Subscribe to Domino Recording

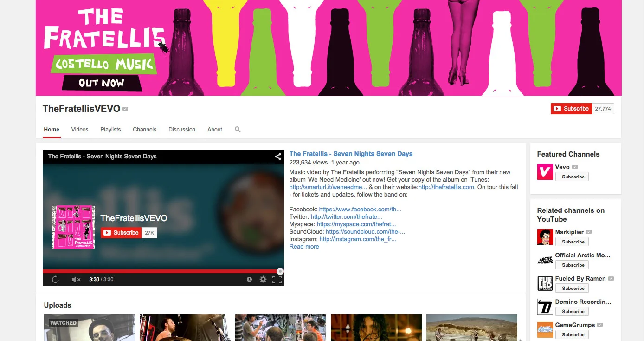coord(572,312)
